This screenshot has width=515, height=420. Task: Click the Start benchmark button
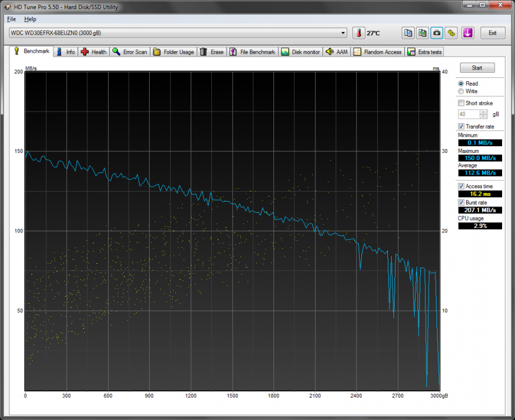point(477,68)
